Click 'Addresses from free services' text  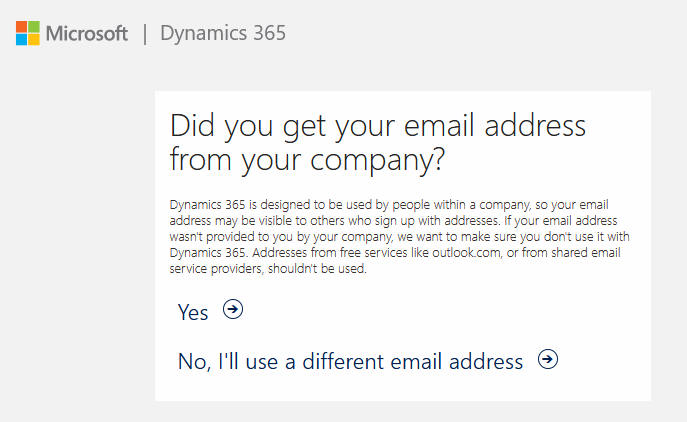pos(330,253)
